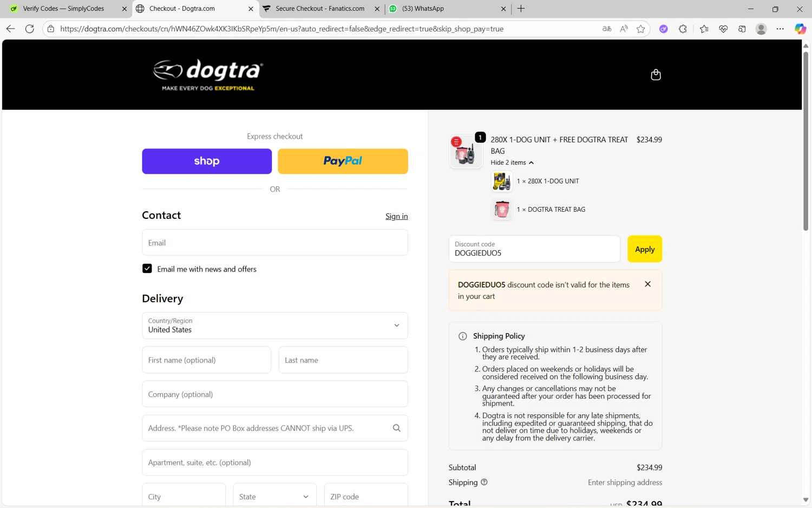Open Favorites list icon
Image resolution: width=812 pixels, height=508 pixels.
pos(704,29)
